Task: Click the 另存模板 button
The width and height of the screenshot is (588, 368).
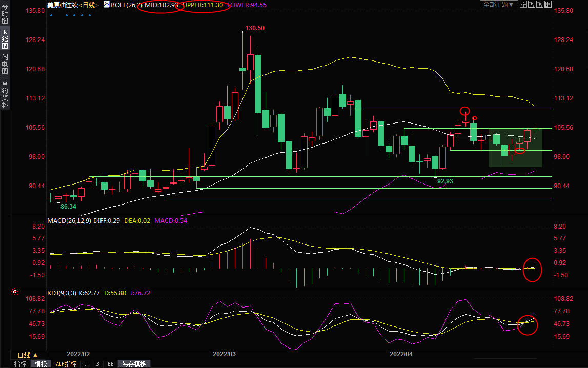Action: click(134, 364)
